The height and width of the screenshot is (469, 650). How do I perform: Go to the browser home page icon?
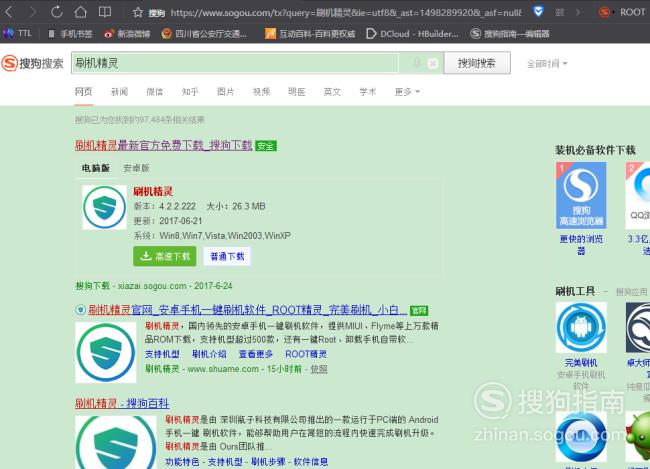pos(80,12)
